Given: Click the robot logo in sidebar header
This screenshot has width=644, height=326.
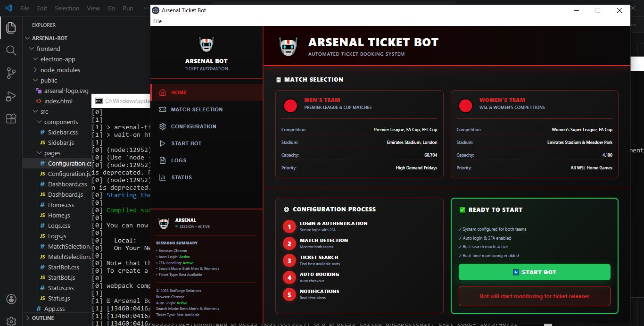Looking at the screenshot, I should click(206, 44).
